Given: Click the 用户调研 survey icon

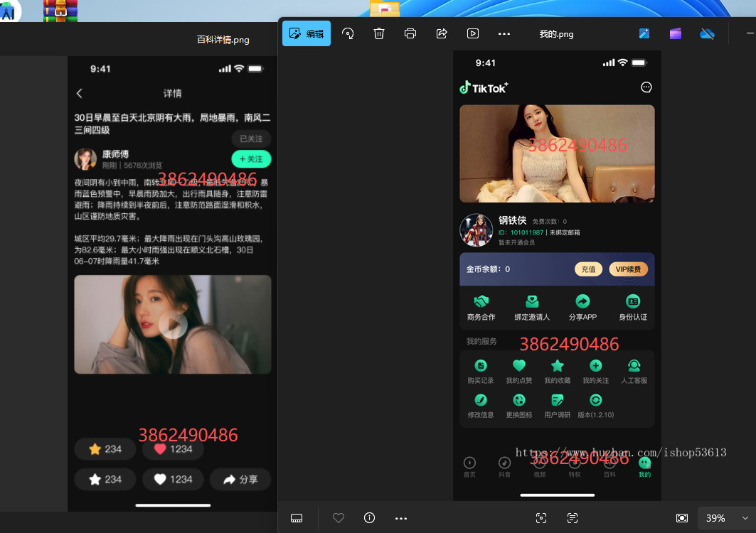Looking at the screenshot, I should coord(558,400).
